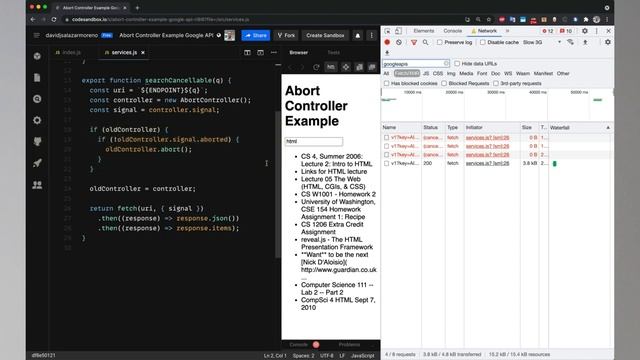Screen dimensions: 640x360
Task: Open Configuration gear in the CodeSandbox sidebar
Action: (x=37, y=120)
